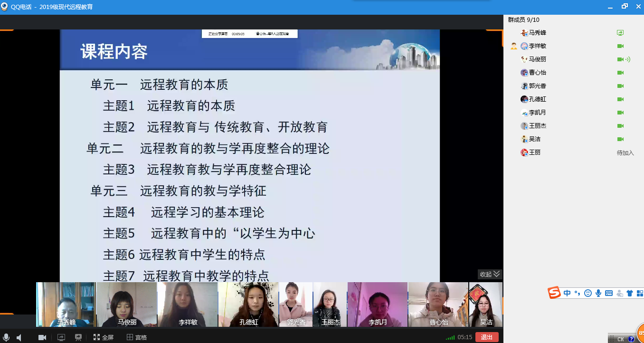Collapse the video strip with 收起
Viewport: 644px width, 343px height.
(490, 274)
